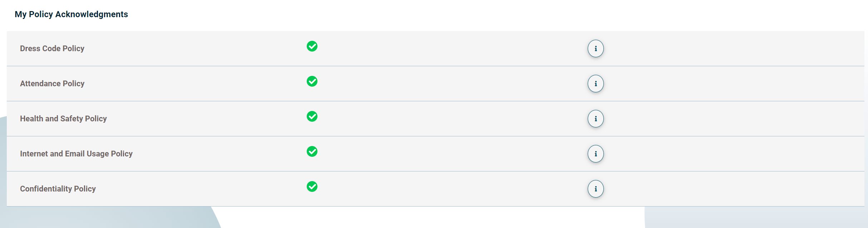Image resolution: width=868 pixels, height=228 pixels.
Task: Open info for Attendance Policy
Action: coord(596,84)
